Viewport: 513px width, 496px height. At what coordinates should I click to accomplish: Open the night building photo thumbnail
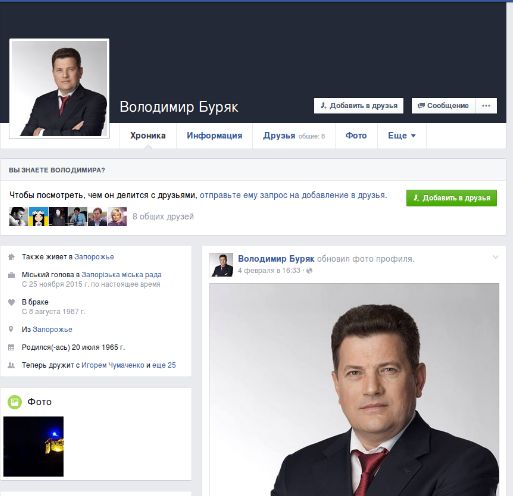[33, 446]
